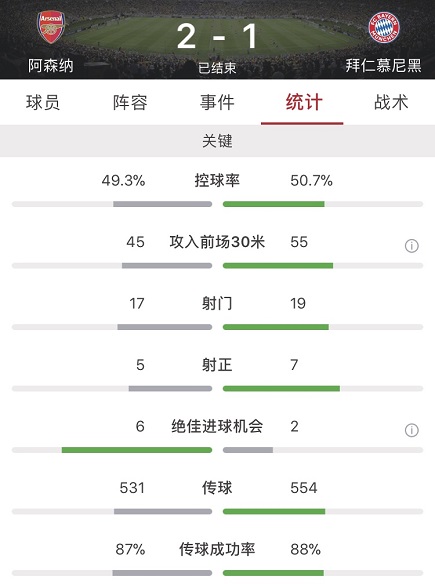This screenshot has width=435, height=584.
Task: Click the 阿森纳 team name
Action: 51,66
